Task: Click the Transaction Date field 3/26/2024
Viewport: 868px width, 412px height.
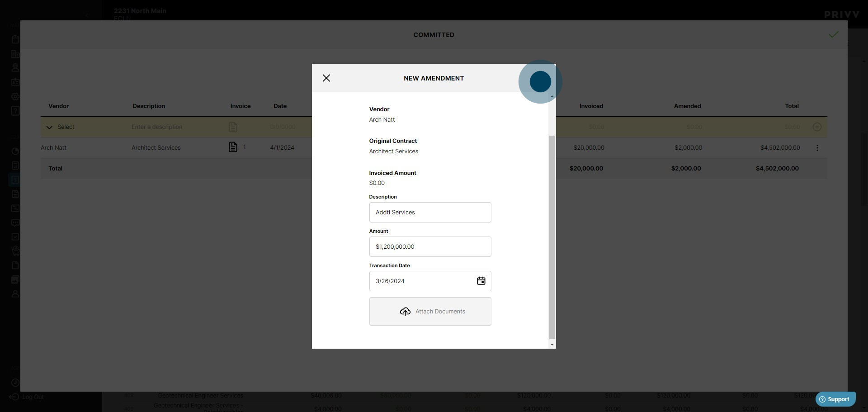Action: (430, 281)
